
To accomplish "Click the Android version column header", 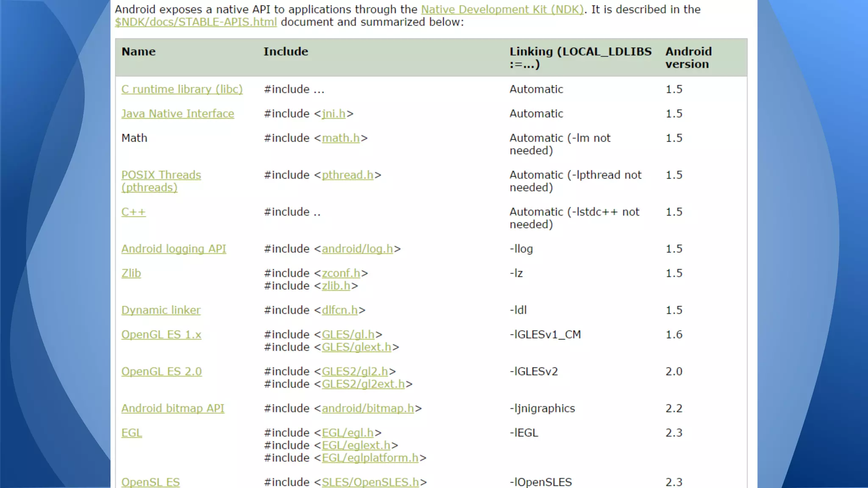I will [688, 58].
